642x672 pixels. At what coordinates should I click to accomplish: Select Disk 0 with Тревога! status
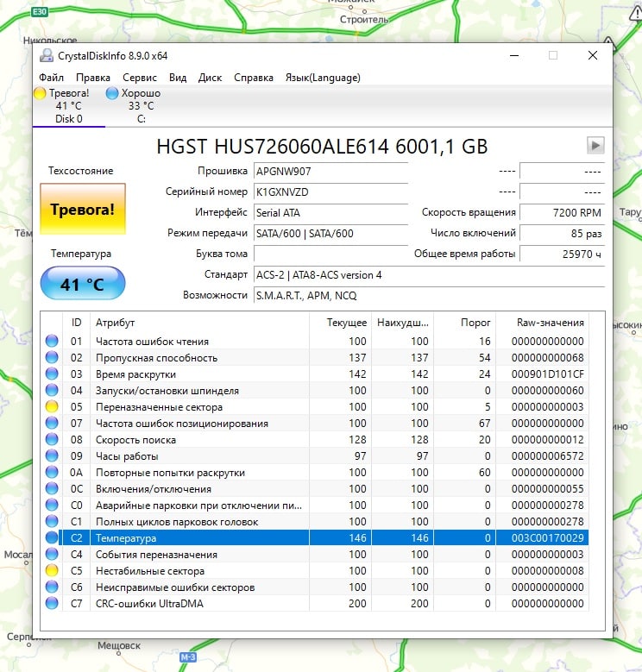(68, 106)
